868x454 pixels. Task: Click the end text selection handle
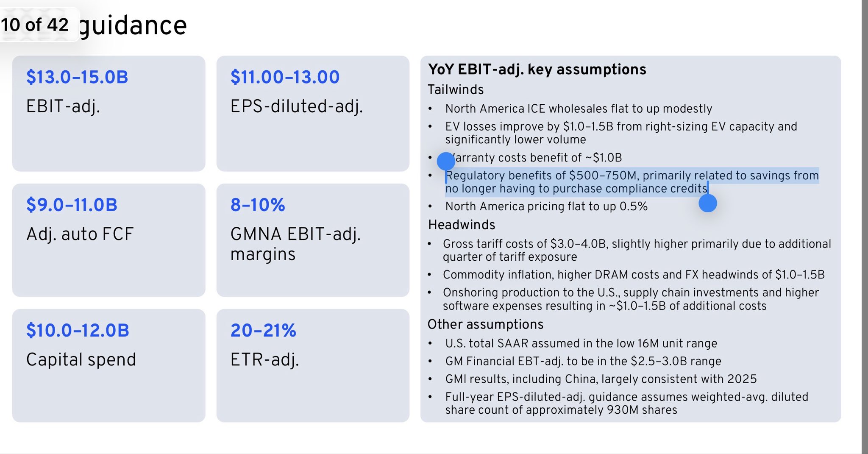(x=707, y=203)
